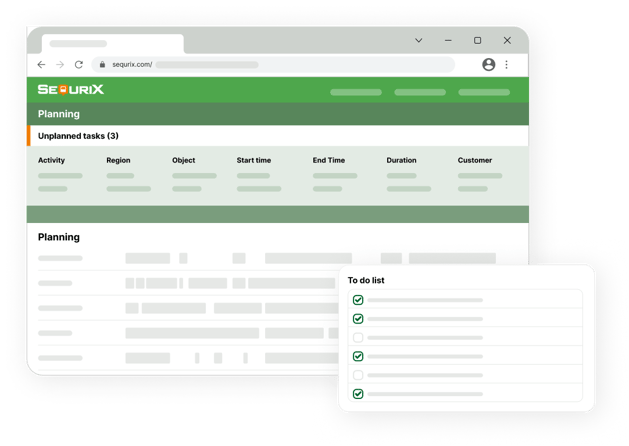Sort by the Object column header
Screen dimensions: 629x446
[184, 160]
